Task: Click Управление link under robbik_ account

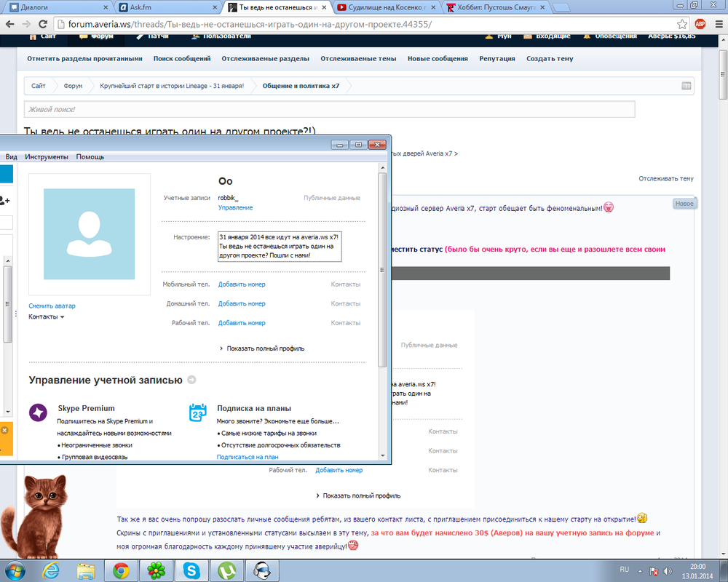Action: click(235, 208)
